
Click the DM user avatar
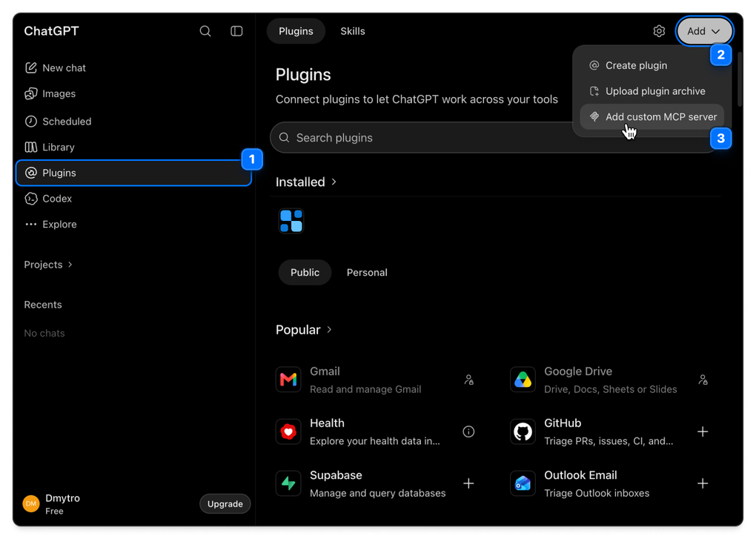pyautogui.click(x=31, y=504)
